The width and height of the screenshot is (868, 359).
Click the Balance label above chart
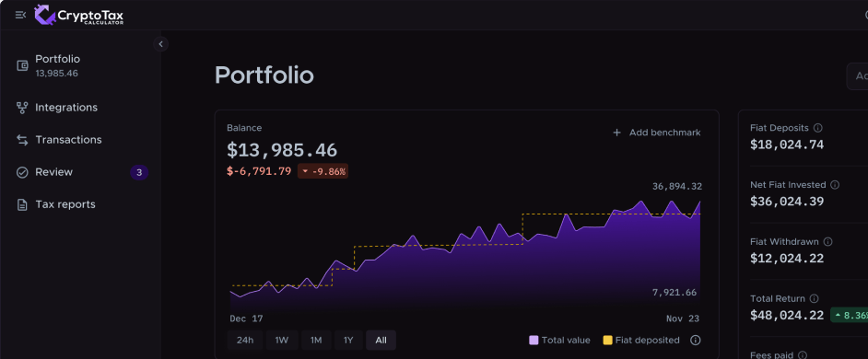[x=244, y=128]
